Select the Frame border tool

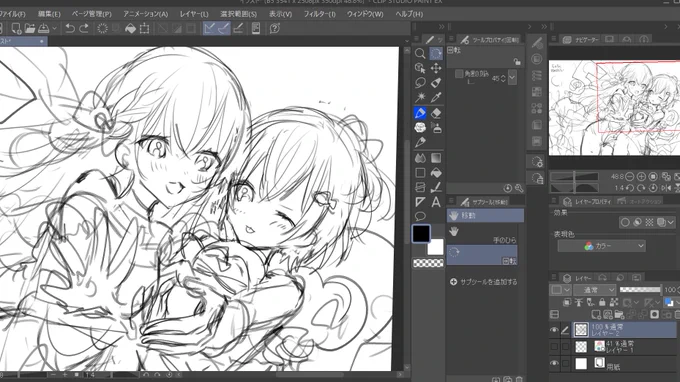[420, 187]
